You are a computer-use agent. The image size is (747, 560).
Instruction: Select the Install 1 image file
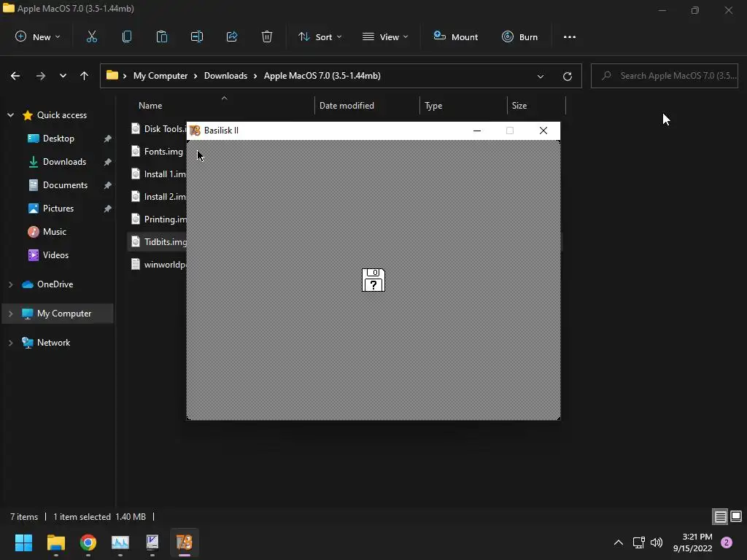[x=158, y=174]
